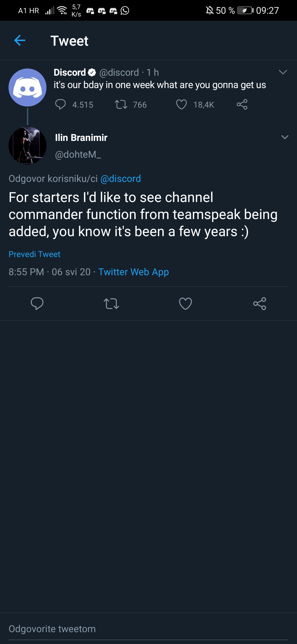
Task: Share the Discord birthday tweet
Action: point(242,105)
